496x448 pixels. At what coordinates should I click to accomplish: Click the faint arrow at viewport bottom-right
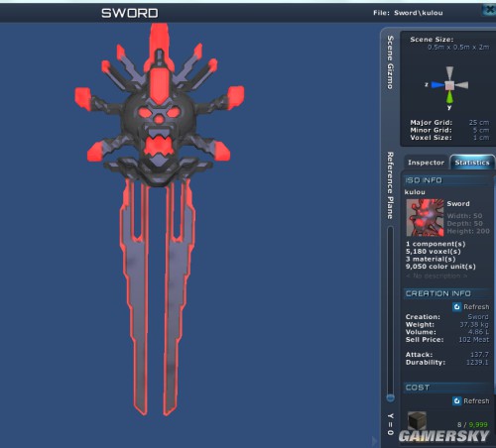tap(374, 441)
